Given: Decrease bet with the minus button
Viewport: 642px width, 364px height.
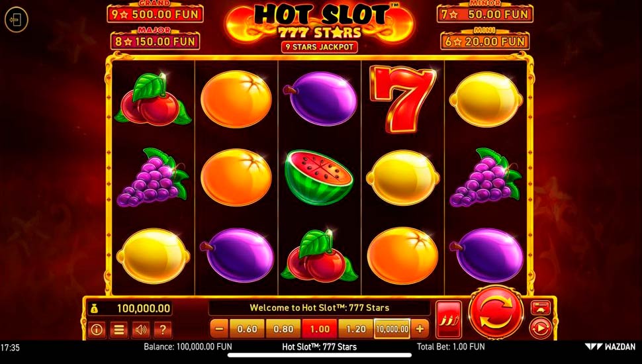Looking at the screenshot, I should click(x=219, y=329).
